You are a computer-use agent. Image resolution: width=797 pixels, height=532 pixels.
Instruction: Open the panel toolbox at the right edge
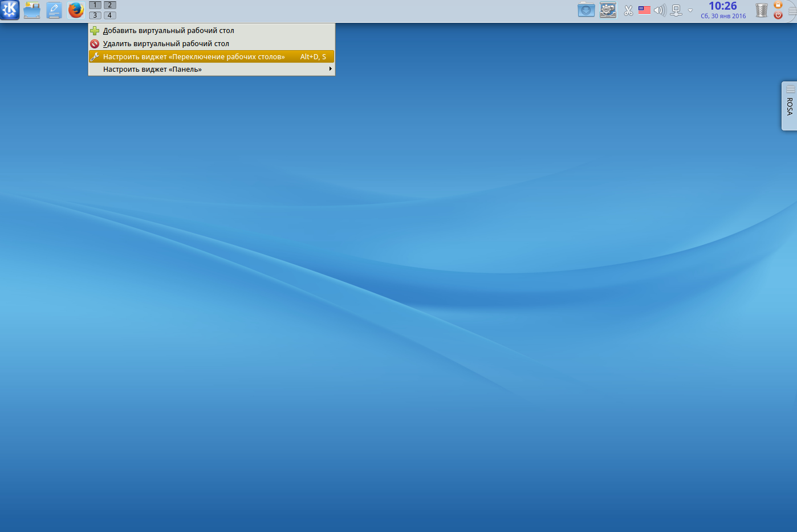coord(792,11)
